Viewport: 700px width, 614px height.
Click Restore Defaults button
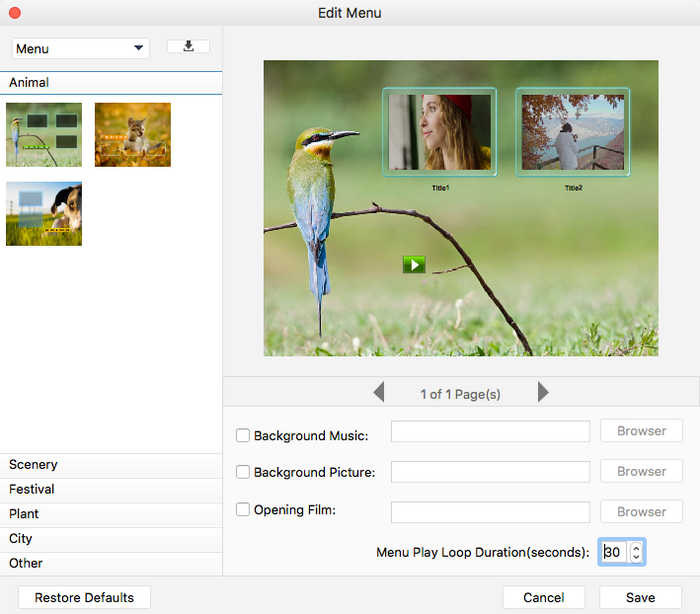[84, 597]
